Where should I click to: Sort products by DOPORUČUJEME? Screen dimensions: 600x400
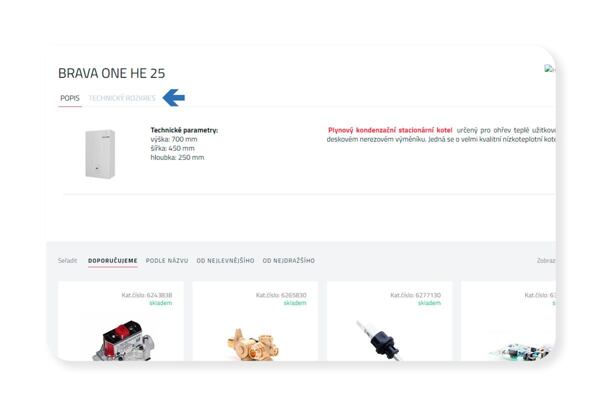point(112,261)
